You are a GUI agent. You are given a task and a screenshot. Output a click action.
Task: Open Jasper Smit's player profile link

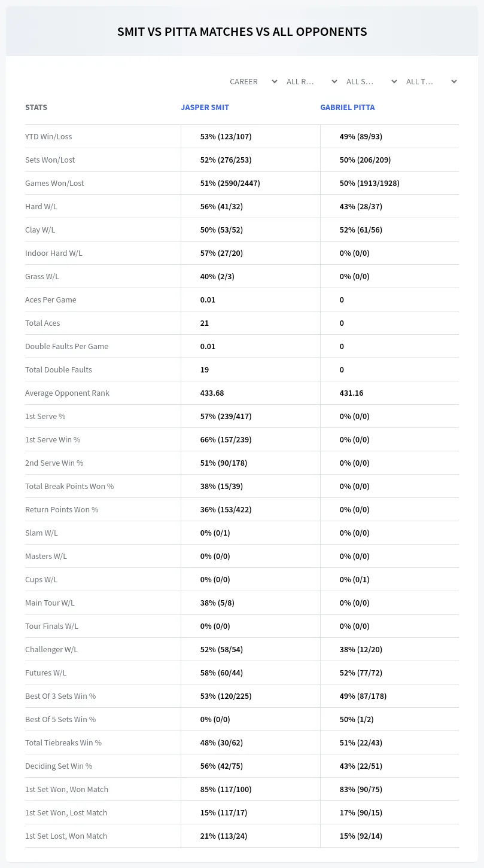(x=205, y=108)
